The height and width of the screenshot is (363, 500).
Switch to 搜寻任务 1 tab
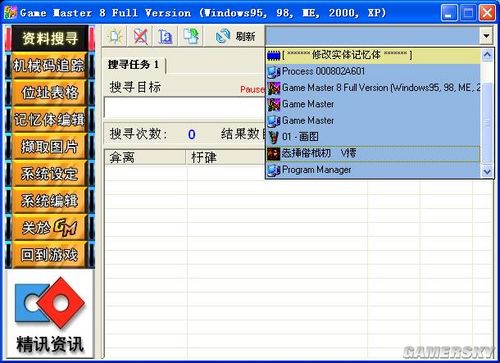pos(134,65)
